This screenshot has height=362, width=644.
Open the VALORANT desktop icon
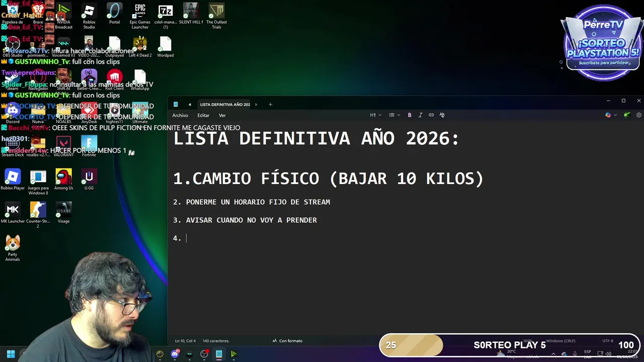point(63,146)
